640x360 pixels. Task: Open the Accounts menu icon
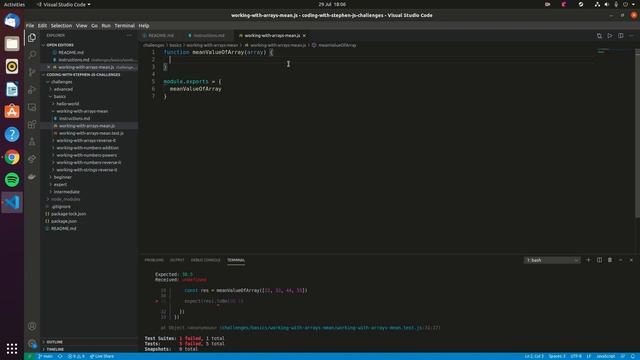[x=32, y=326]
